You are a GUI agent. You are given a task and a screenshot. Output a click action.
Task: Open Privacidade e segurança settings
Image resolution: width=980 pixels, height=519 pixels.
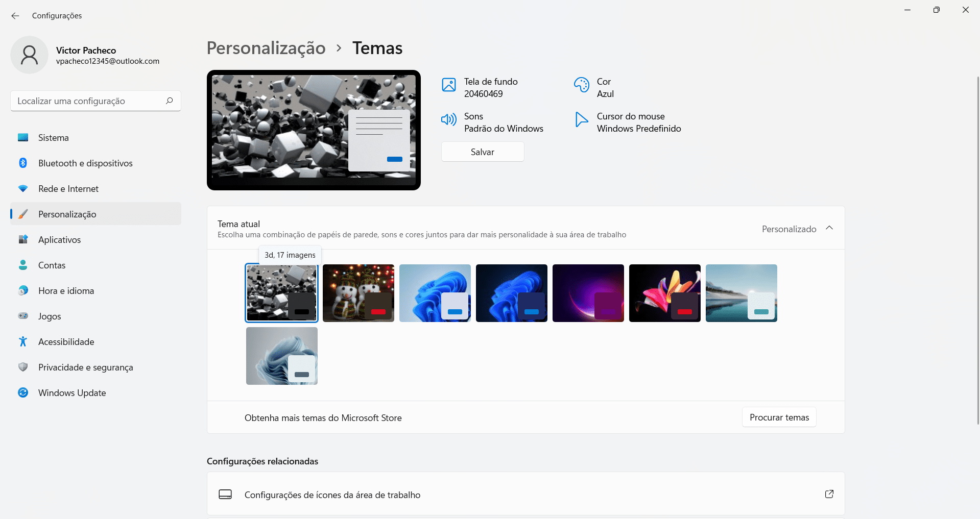pos(85,367)
